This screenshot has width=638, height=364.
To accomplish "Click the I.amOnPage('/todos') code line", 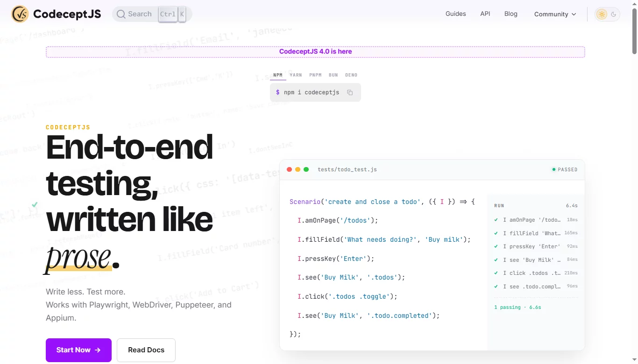I will [x=338, y=220].
